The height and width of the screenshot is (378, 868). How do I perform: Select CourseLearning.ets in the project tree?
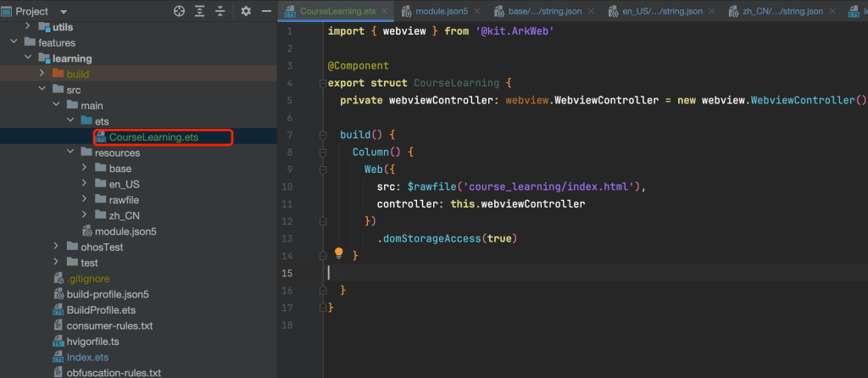(160, 137)
